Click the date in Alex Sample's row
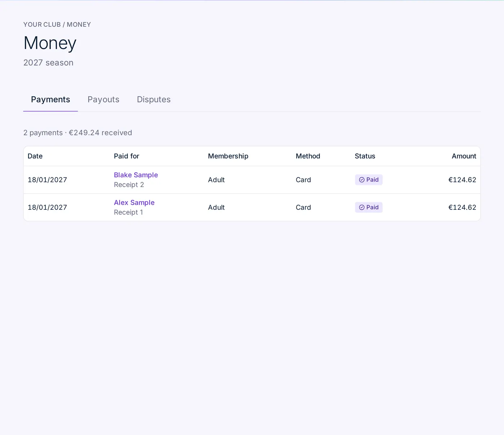The height and width of the screenshot is (435, 504). [47, 207]
